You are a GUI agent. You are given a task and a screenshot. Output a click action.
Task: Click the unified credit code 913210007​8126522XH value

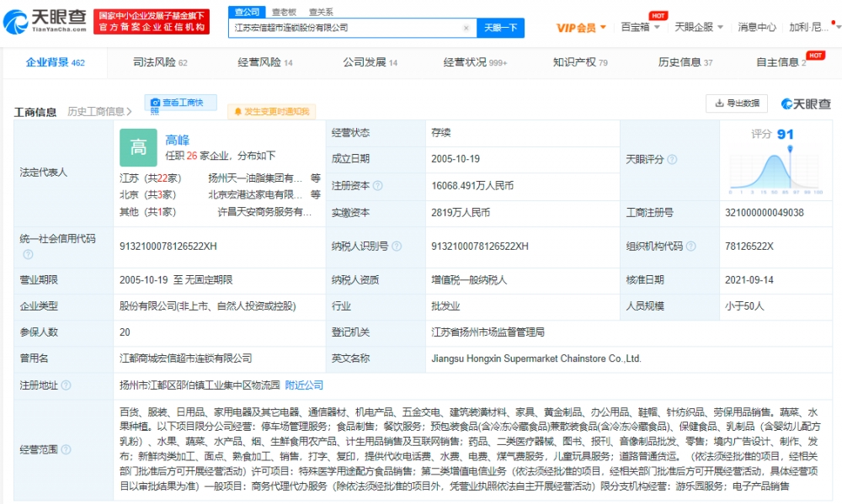point(168,247)
